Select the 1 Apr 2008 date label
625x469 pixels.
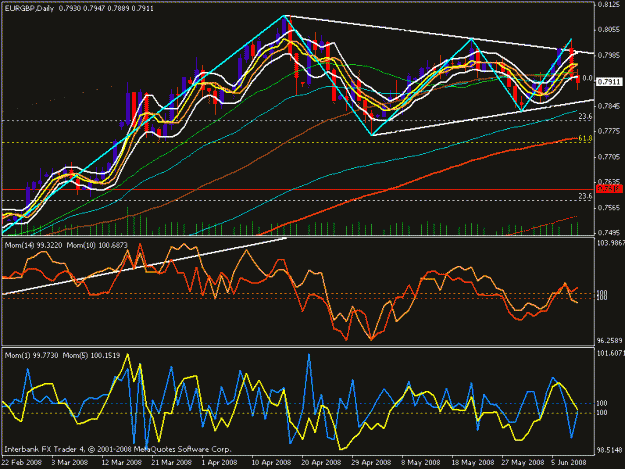(x=219, y=462)
